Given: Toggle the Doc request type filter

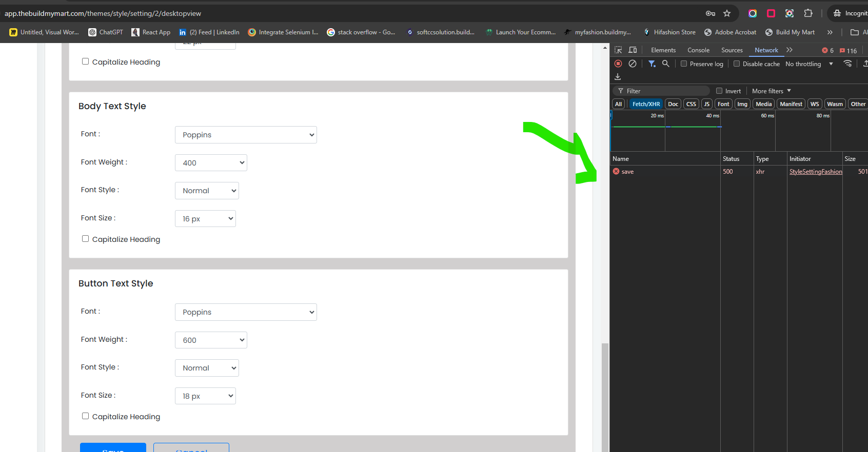Looking at the screenshot, I should pyautogui.click(x=673, y=104).
